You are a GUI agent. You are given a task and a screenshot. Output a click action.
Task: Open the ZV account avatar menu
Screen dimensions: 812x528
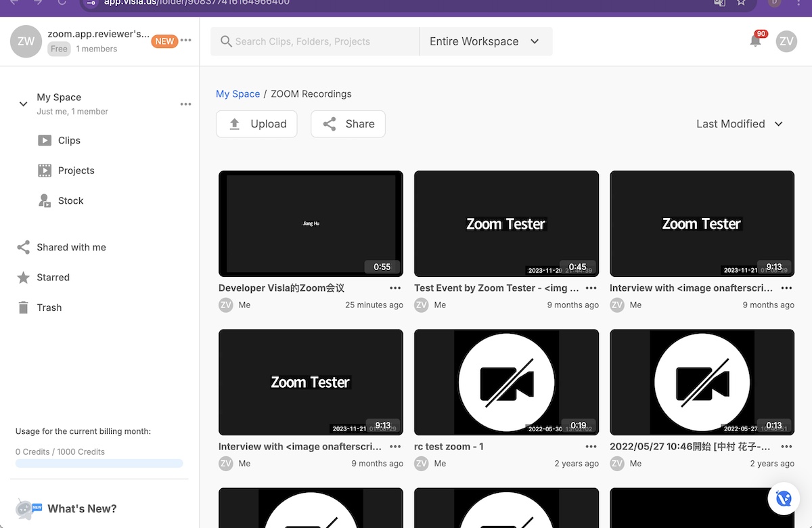point(786,41)
